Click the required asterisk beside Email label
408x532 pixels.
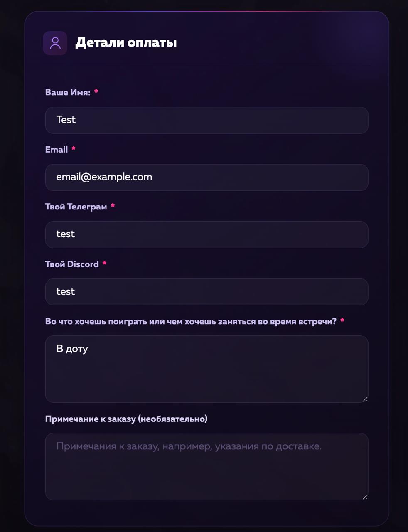74,148
